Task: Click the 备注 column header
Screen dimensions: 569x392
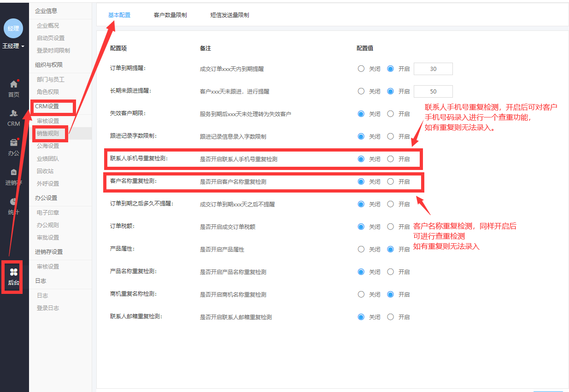Action: [205, 48]
